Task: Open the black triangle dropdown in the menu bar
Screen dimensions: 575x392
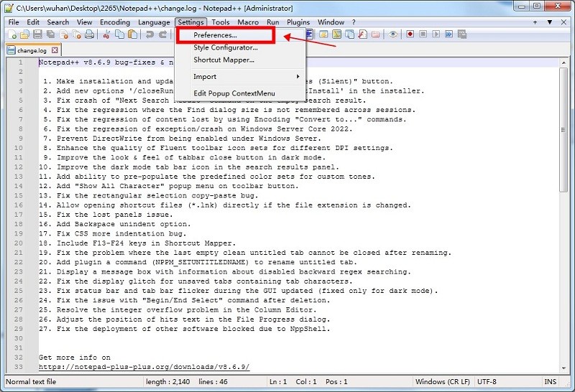Action: click(x=550, y=22)
